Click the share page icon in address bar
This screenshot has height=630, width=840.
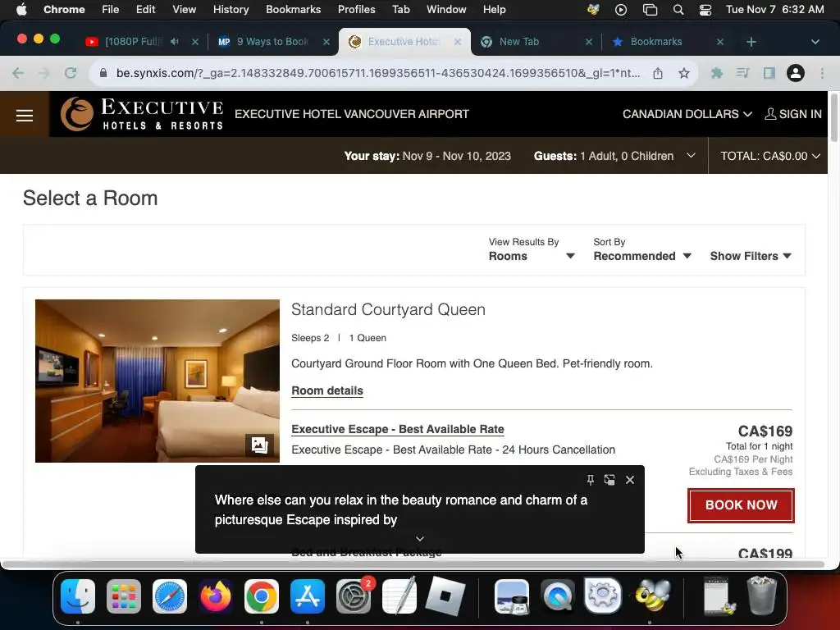[658, 73]
